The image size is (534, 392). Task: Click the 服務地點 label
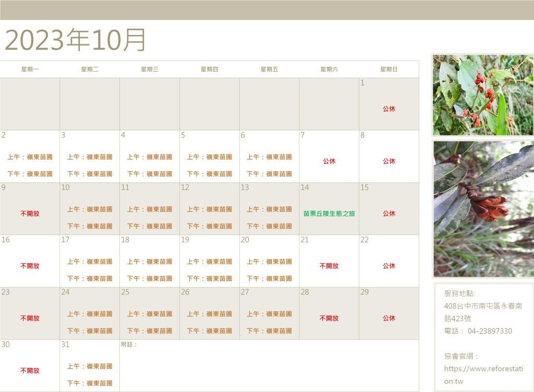[459, 293]
